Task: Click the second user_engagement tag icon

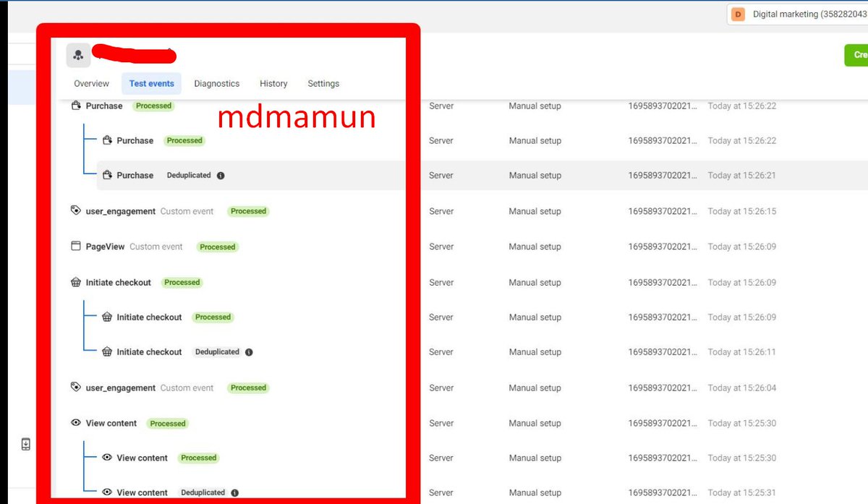Action: click(75, 387)
